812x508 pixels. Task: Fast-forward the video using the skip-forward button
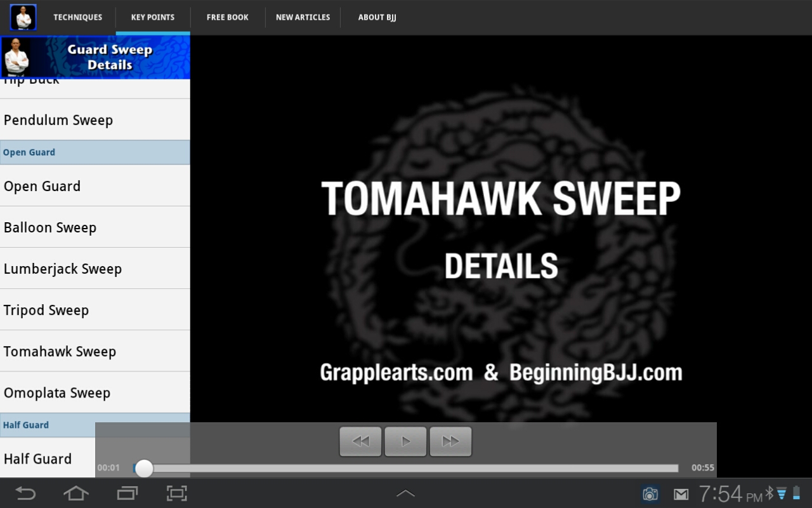(x=450, y=441)
